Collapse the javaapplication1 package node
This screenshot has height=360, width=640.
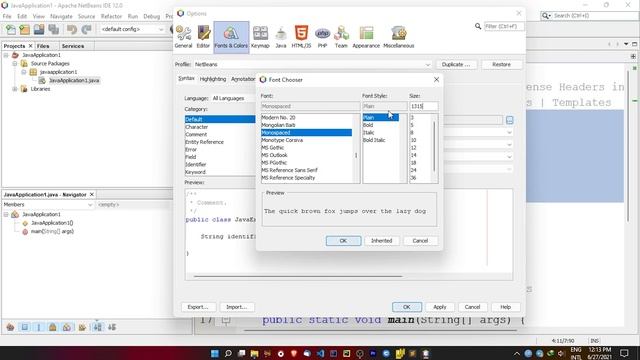24,72
